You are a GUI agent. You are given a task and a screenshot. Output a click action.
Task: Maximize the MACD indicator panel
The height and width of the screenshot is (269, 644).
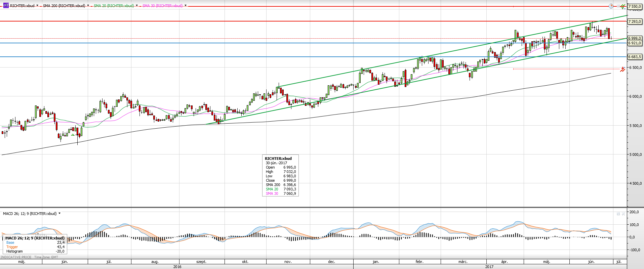[618, 214]
